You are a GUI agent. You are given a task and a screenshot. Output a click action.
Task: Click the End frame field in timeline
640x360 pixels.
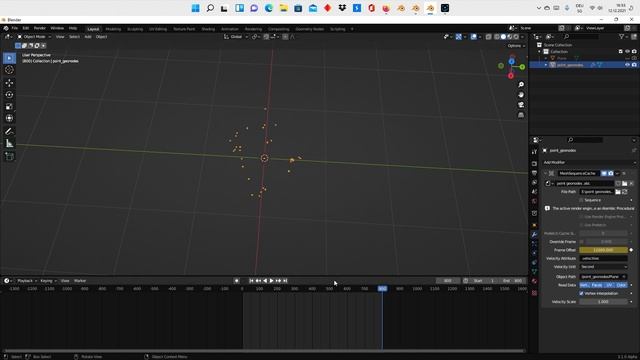(x=512, y=281)
